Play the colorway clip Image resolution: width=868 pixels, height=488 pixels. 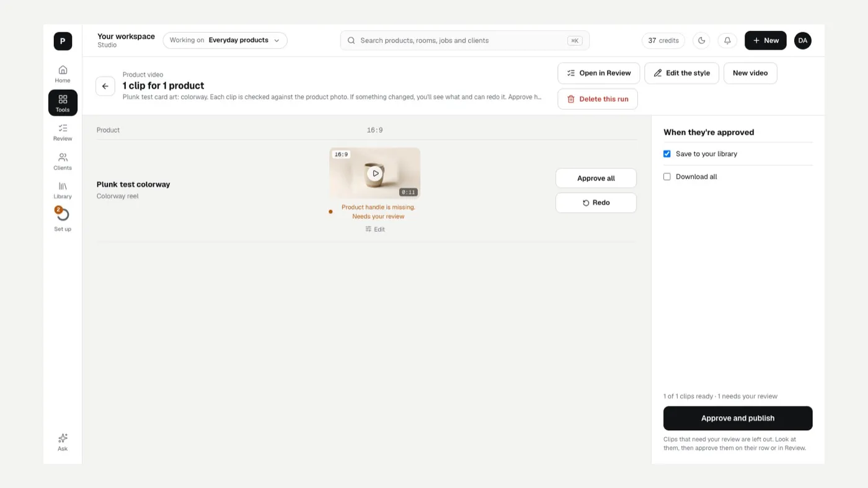coord(374,174)
